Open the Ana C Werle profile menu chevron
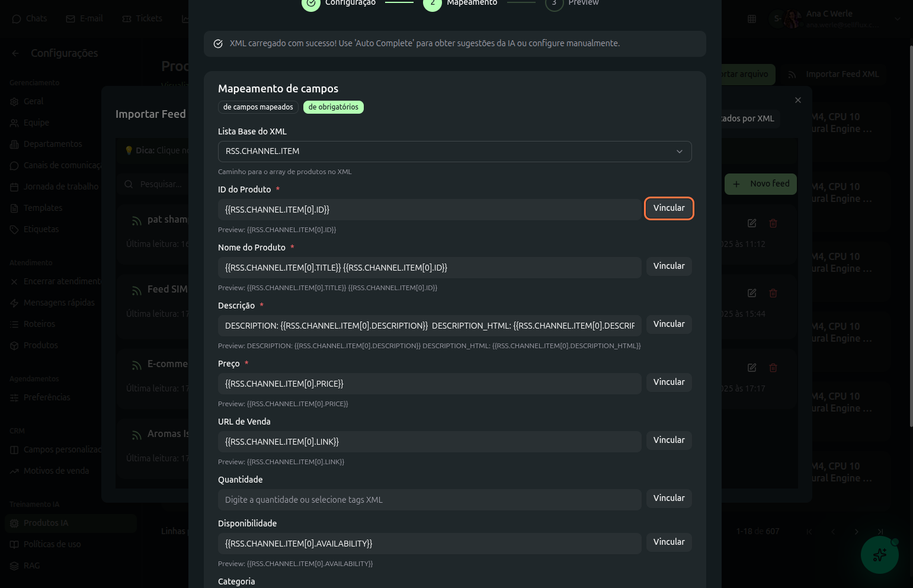Viewport: 913px width, 588px height. coord(897,19)
